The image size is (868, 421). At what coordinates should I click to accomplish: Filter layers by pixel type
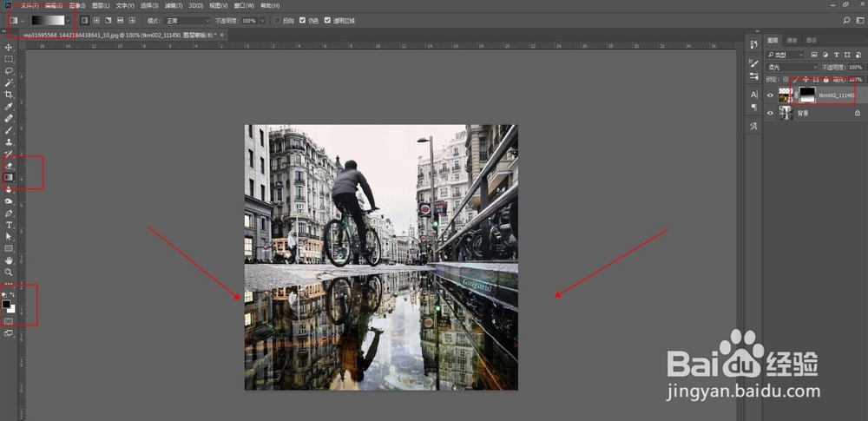(x=814, y=55)
